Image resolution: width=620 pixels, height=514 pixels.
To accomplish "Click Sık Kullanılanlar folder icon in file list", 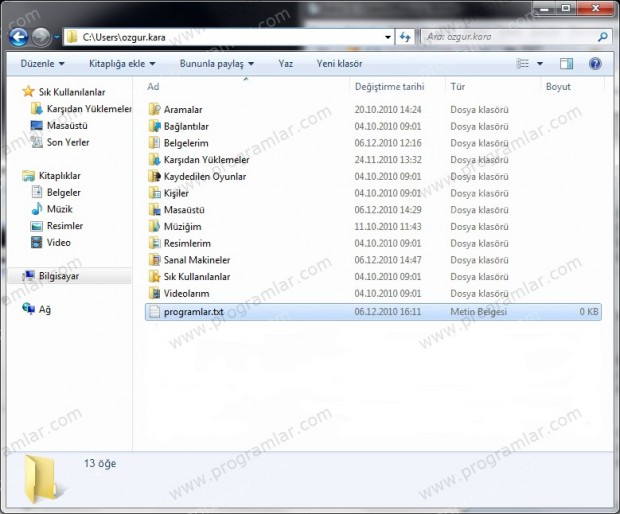I will point(154,276).
